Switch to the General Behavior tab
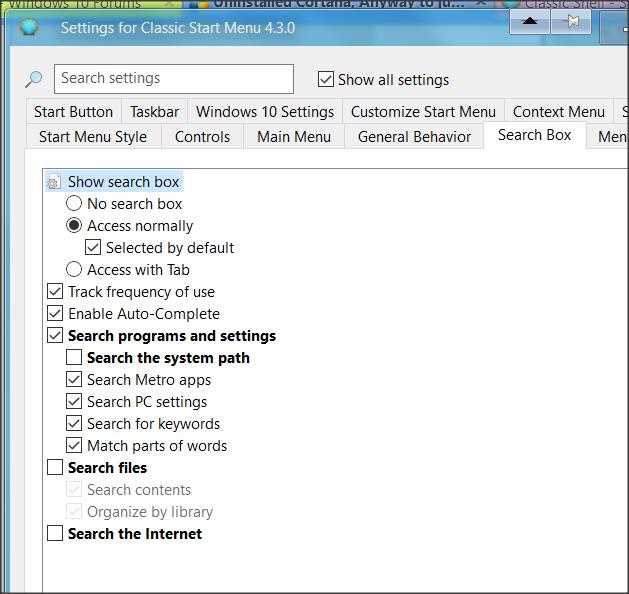The height and width of the screenshot is (594, 629). pyautogui.click(x=414, y=137)
